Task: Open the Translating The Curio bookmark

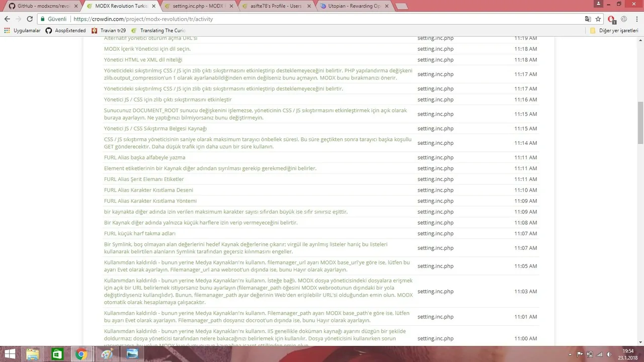Action: click(x=158, y=31)
